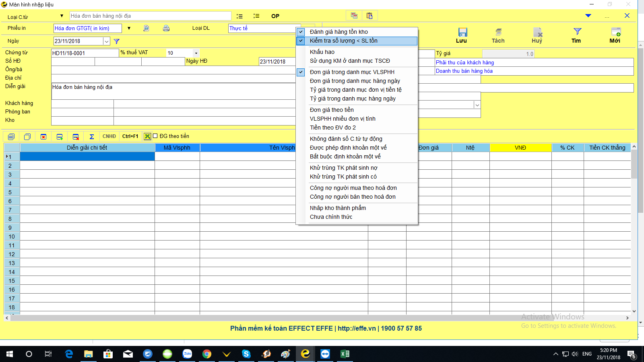Image resolution: width=644 pixels, height=362 pixels.
Task: Select Tiền theo ĐV đo 2 menu item
Action: (x=357, y=128)
